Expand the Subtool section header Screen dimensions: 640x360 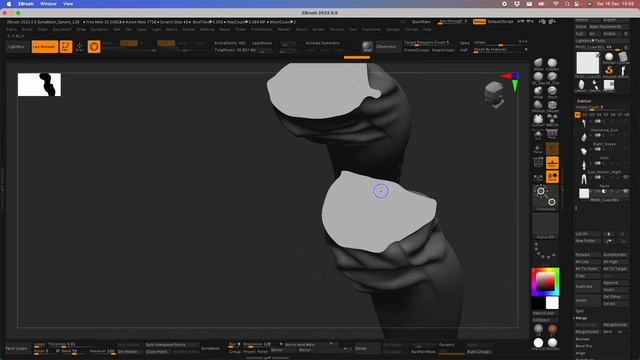click(584, 101)
